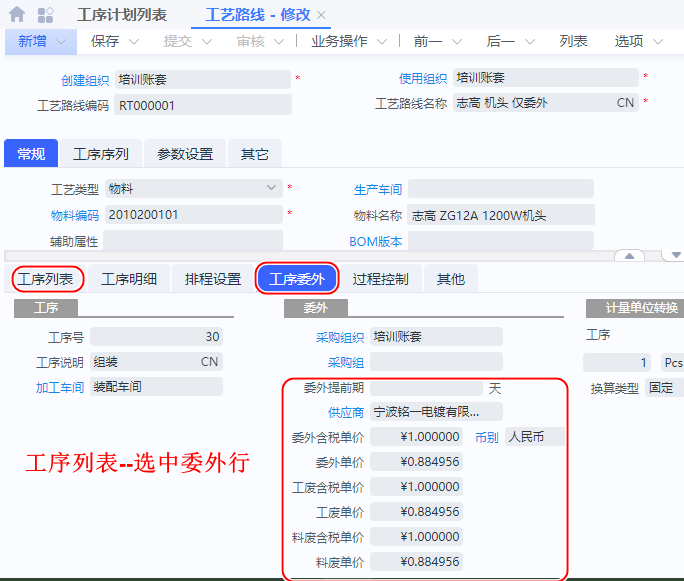Open the 过程控制 tab
The image size is (684, 581).
[381, 279]
